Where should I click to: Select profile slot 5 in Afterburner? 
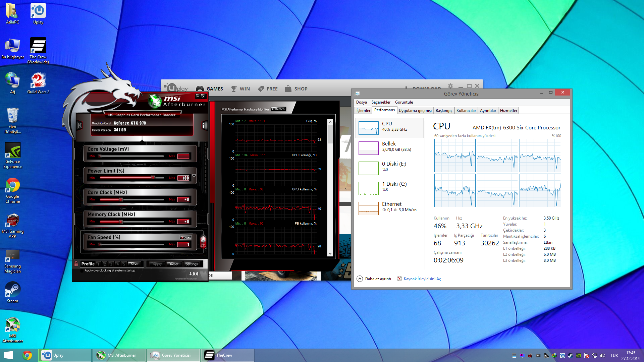(124, 264)
